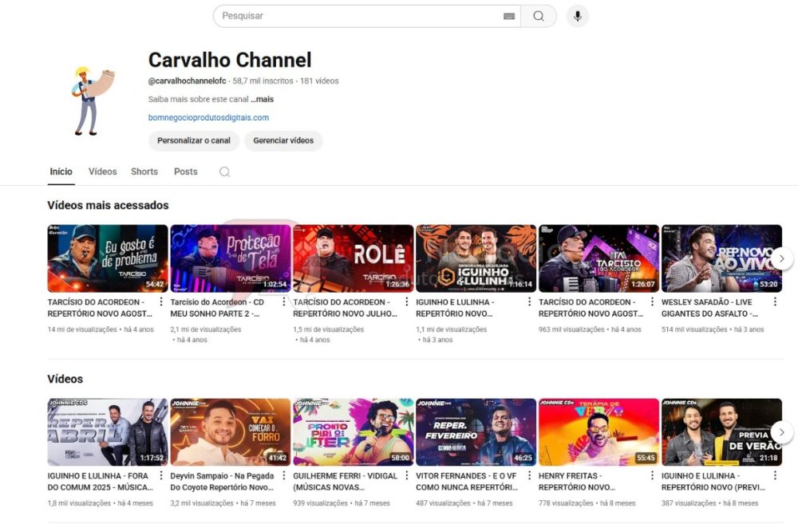
Task: Open Carvalho Channel avatar image
Action: point(93,100)
